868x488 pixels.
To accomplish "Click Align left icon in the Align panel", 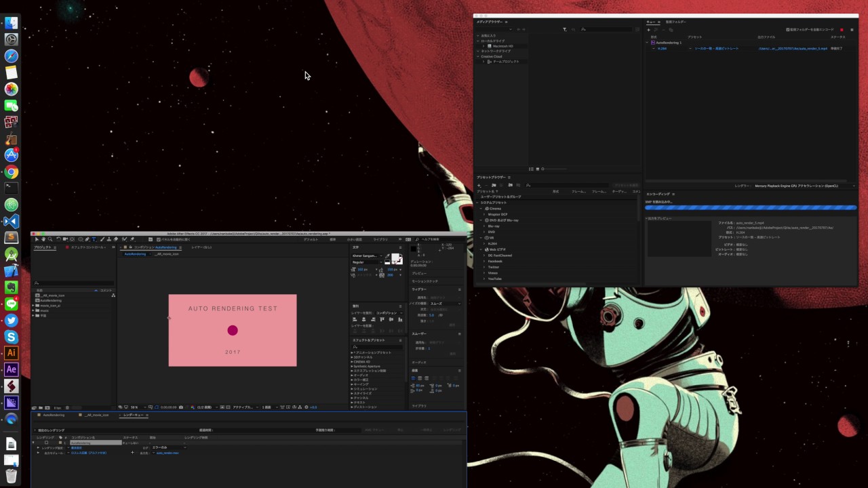I will pyautogui.click(x=355, y=319).
